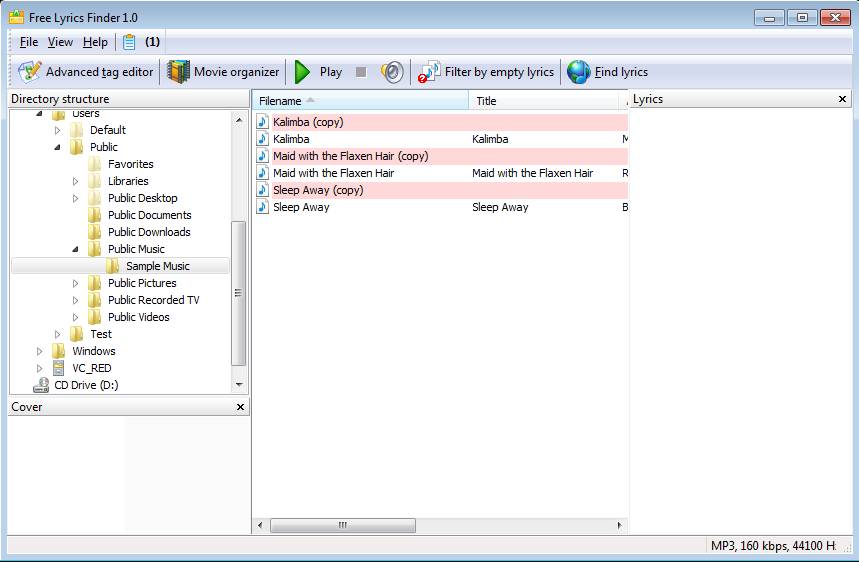Close the Cover panel
This screenshot has height=562, width=859.
[240, 407]
